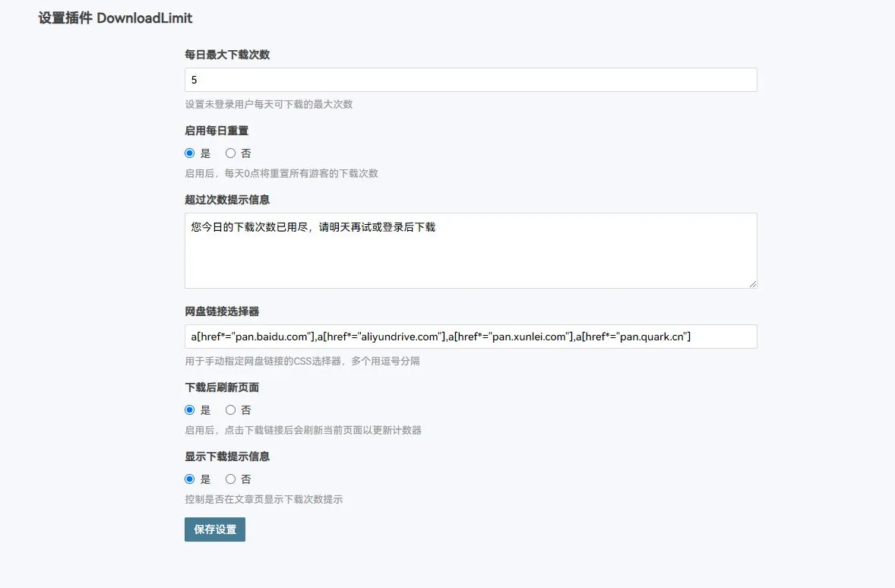Select 否 for 启用每日重置
The height and width of the screenshot is (588, 895).
(x=231, y=153)
